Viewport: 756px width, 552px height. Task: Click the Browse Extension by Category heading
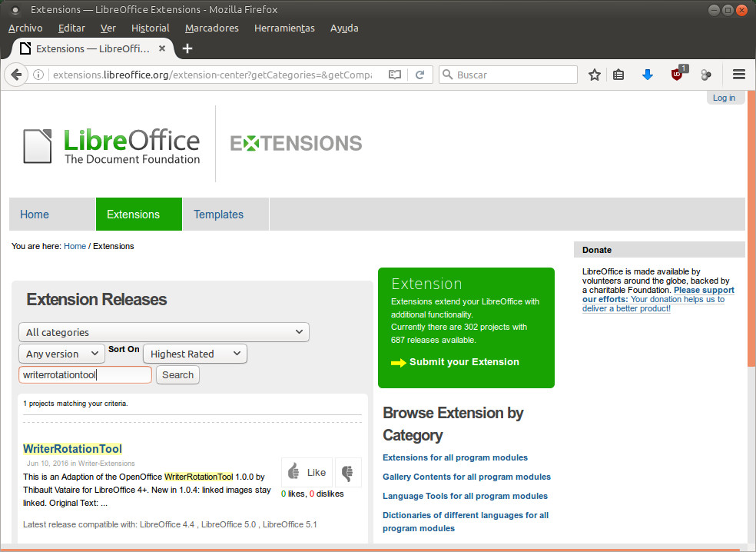tap(453, 424)
